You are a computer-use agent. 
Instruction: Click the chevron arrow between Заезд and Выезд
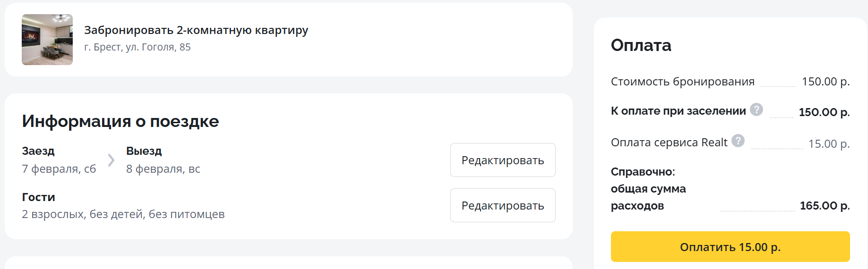click(x=111, y=160)
